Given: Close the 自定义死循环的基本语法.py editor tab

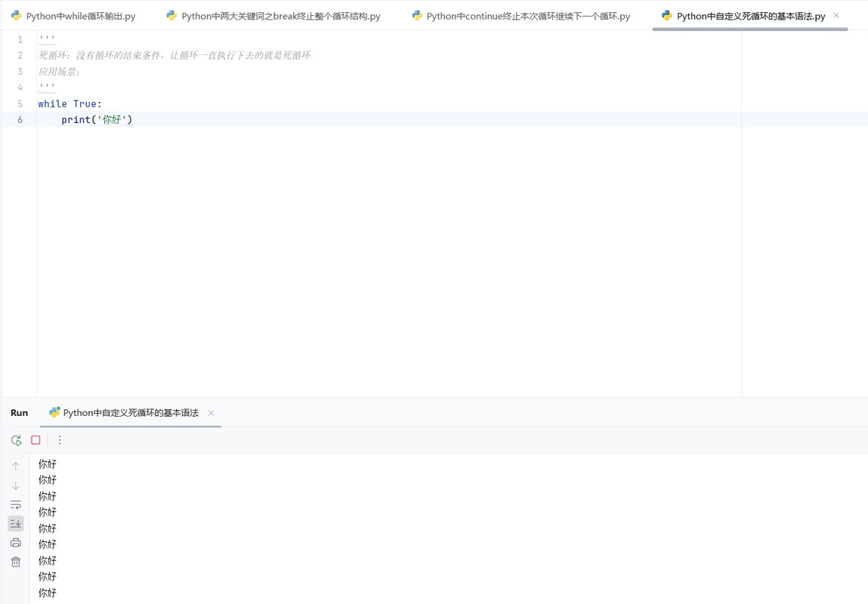Looking at the screenshot, I should pyautogui.click(x=836, y=16).
